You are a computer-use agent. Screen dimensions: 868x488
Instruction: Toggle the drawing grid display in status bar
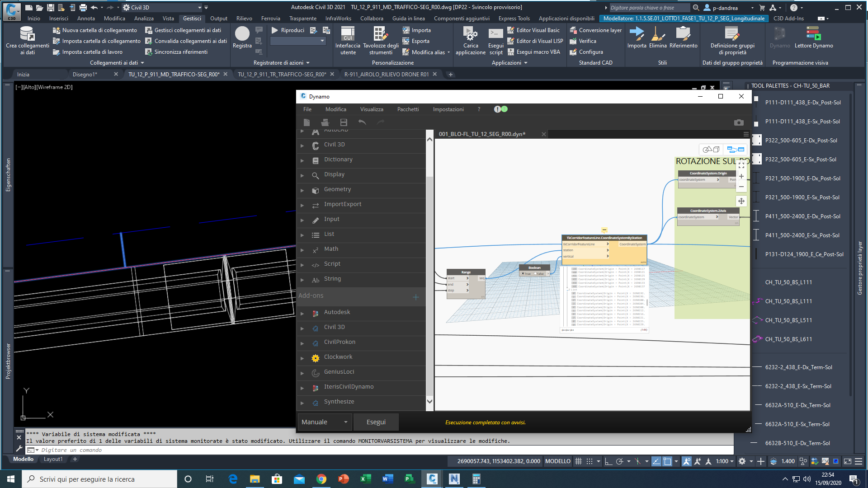578,461
